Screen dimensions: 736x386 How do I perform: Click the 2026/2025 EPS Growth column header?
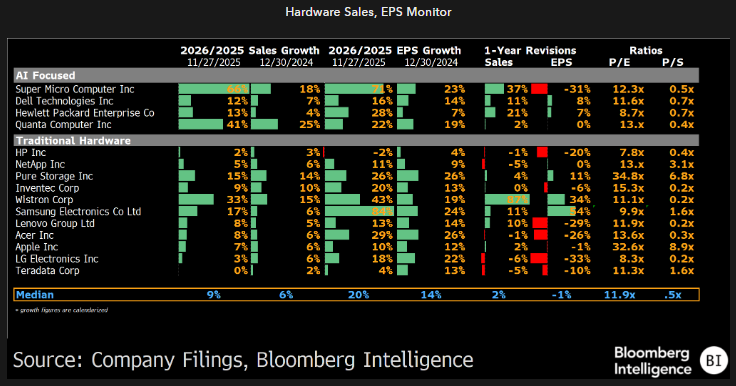point(395,50)
